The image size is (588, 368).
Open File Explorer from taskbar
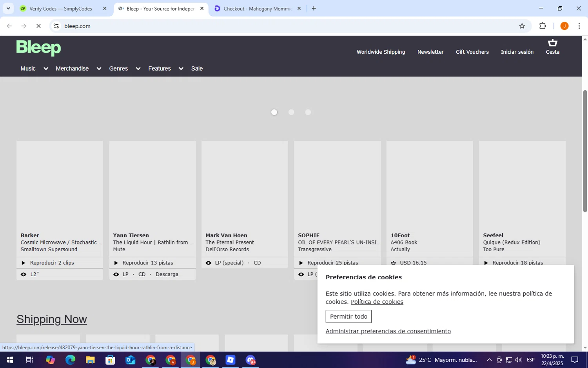(90, 360)
